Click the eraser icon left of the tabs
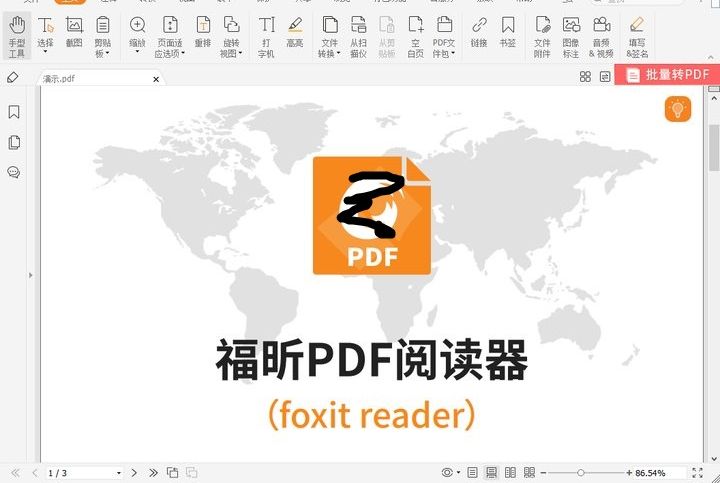Viewport: 720px width, 483px height. (13, 77)
